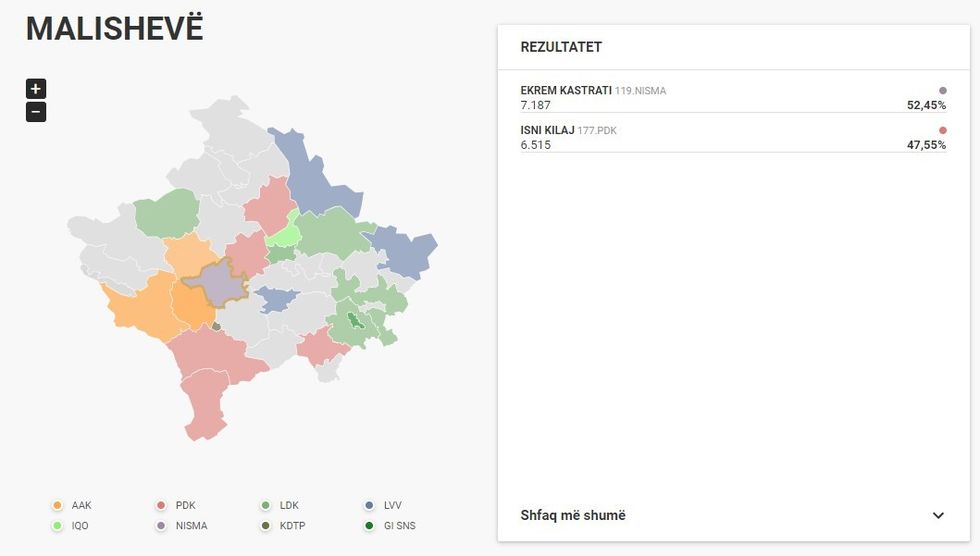Click the map zoom in plus button
Image resolution: width=980 pixels, height=556 pixels.
[36, 88]
